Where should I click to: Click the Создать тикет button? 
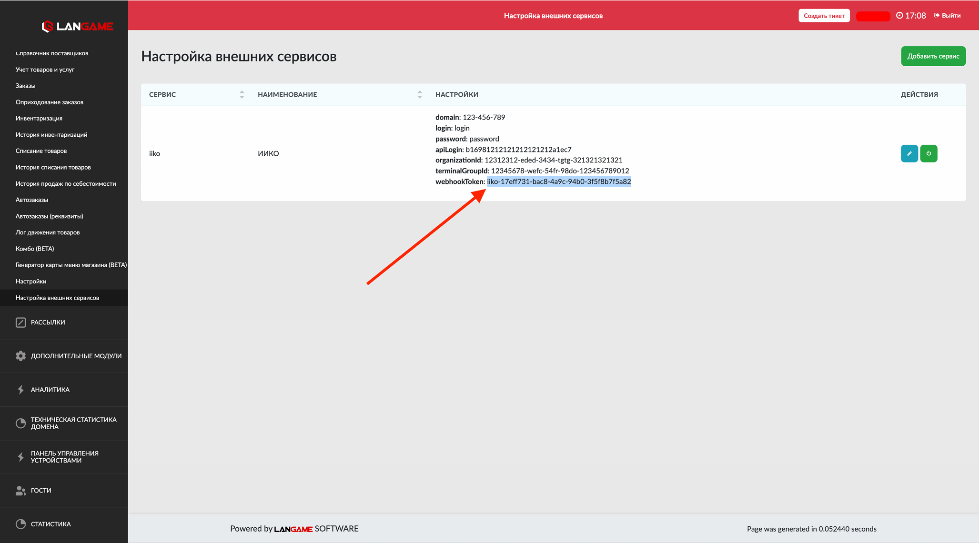(x=824, y=16)
